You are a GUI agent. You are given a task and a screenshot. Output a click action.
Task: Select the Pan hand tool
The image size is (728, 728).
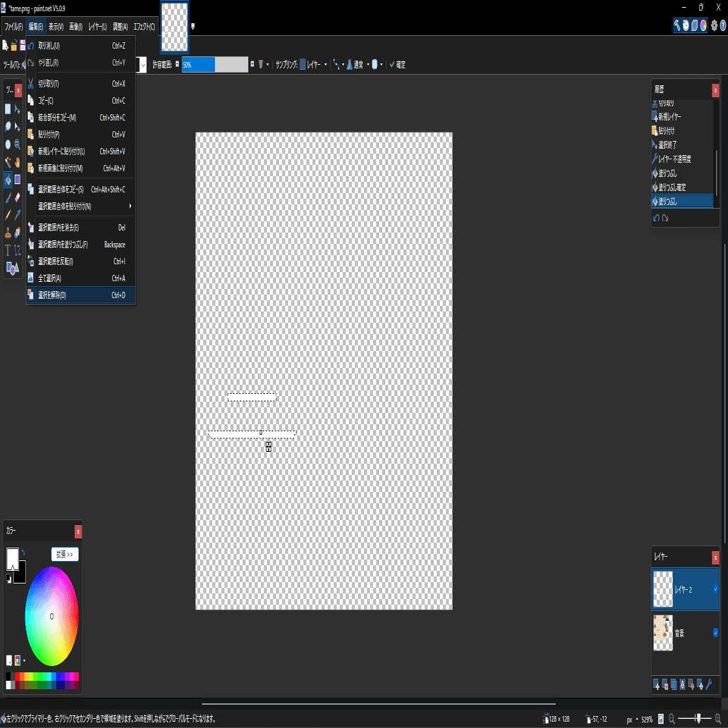[x=17, y=162]
